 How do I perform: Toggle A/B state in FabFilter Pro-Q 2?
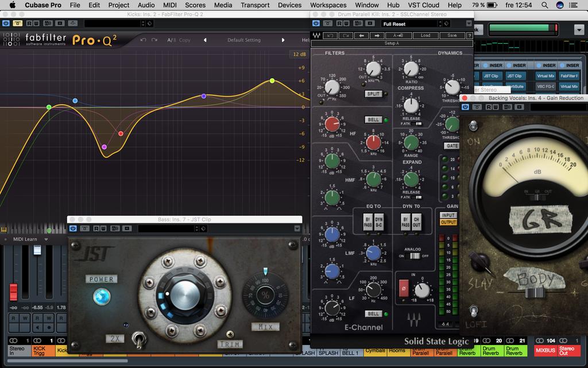171,40
